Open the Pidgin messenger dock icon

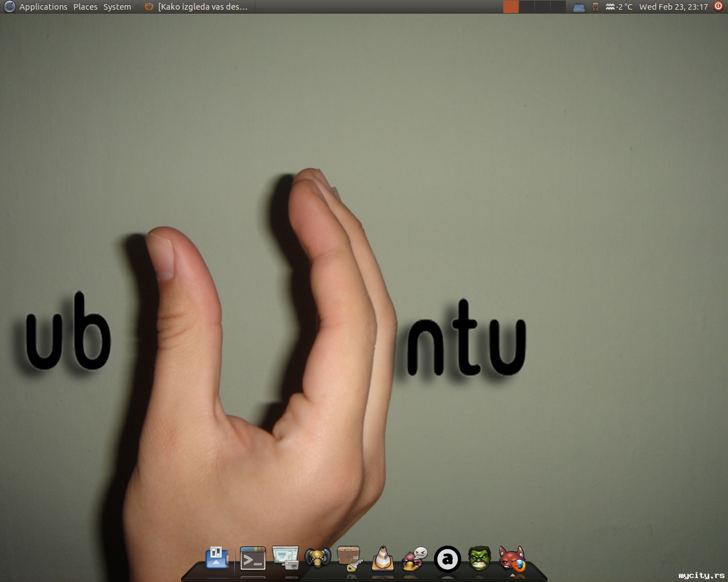(x=415, y=559)
